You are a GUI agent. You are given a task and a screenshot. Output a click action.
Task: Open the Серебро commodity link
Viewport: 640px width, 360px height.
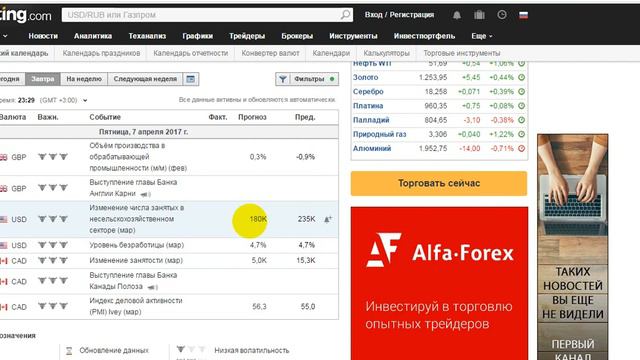[368, 91]
